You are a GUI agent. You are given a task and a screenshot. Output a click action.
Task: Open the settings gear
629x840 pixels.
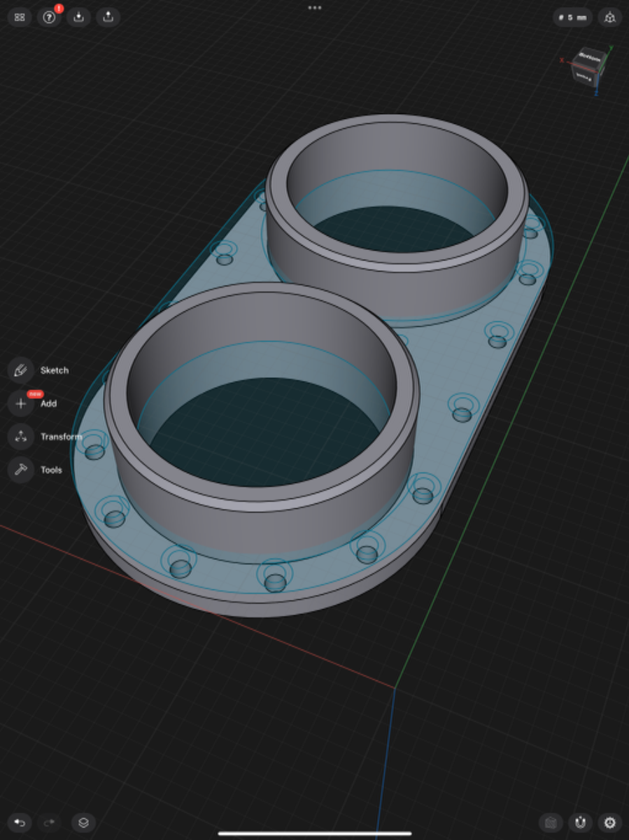[x=610, y=822]
